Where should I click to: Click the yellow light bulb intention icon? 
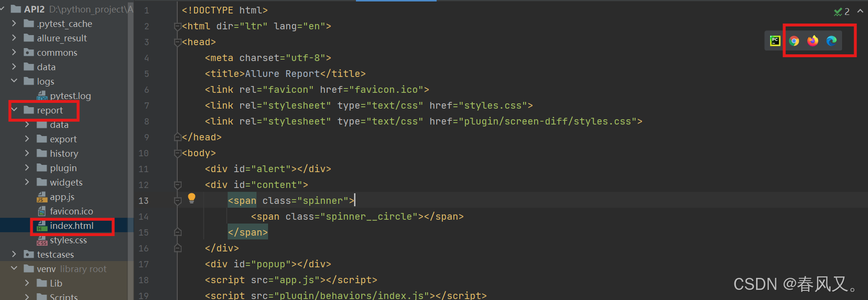pos(192,198)
